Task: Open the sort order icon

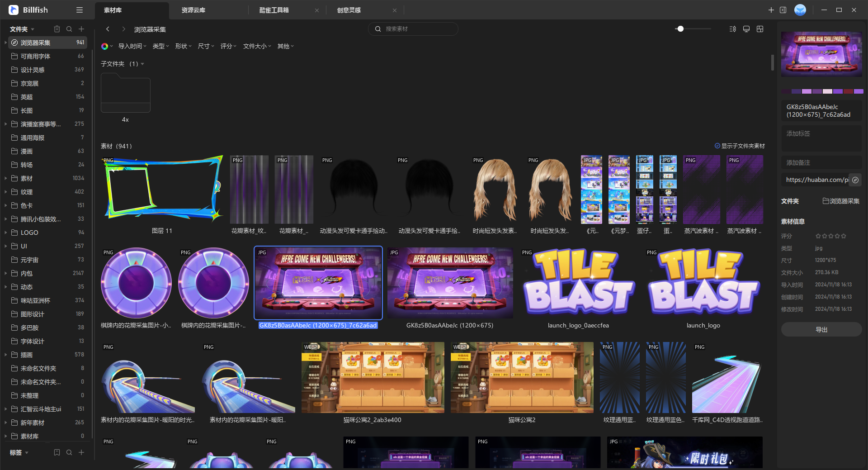Action: coord(733,29)
